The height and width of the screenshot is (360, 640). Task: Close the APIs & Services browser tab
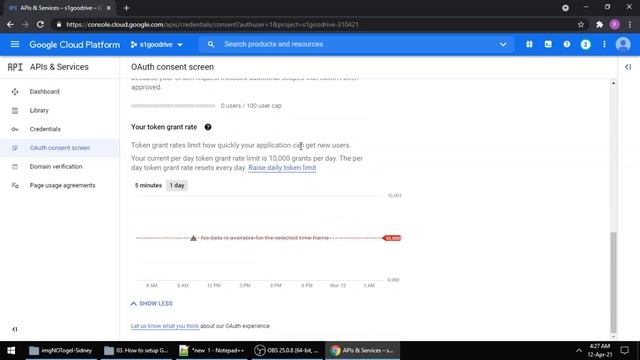[x=109, y=8]
